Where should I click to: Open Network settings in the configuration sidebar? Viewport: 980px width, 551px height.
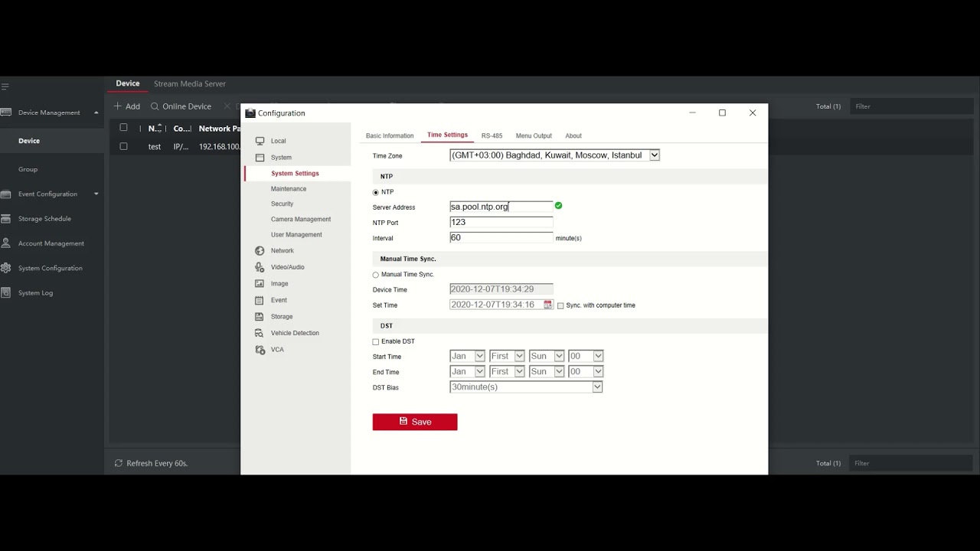(281, 250)
